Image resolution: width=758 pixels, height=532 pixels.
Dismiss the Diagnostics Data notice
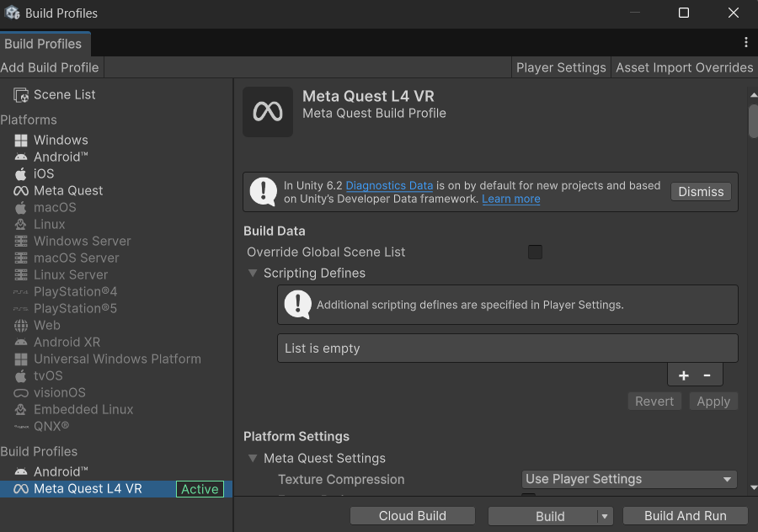click(x=701, y=191)
